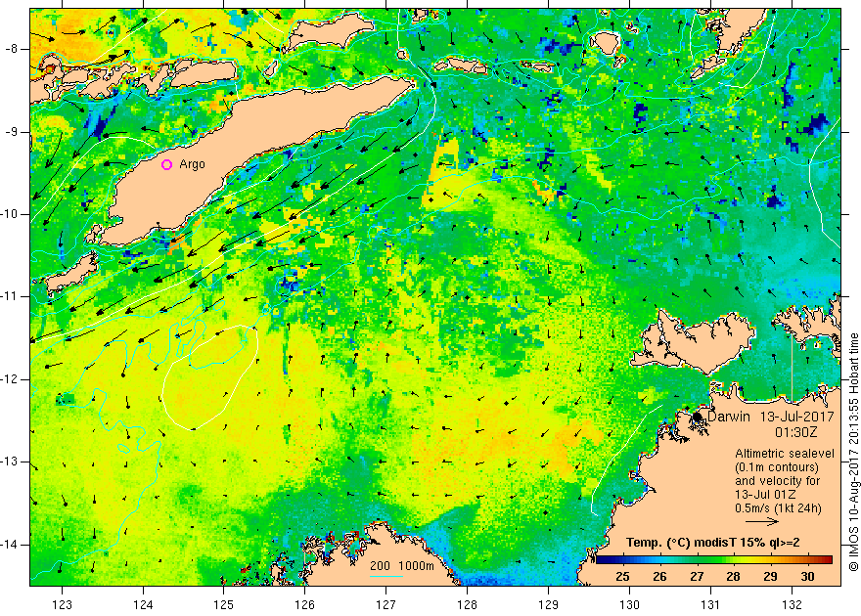Click the black Darwin location dot
The width and height of the screenshot is (861, 616).
point(698,418)
